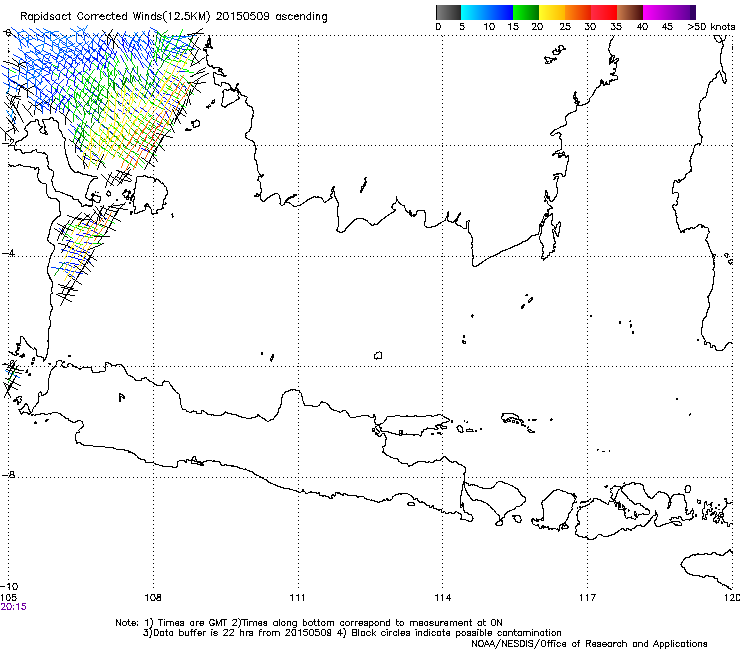Select the '40' legend scale label
This screenshot has height=650, width=740.
tap(642, 27)
